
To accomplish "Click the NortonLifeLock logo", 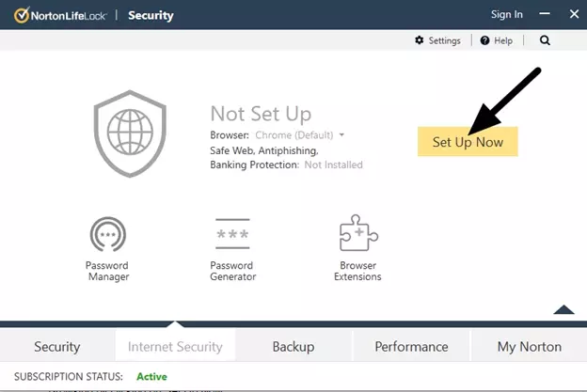I will 58,15.
